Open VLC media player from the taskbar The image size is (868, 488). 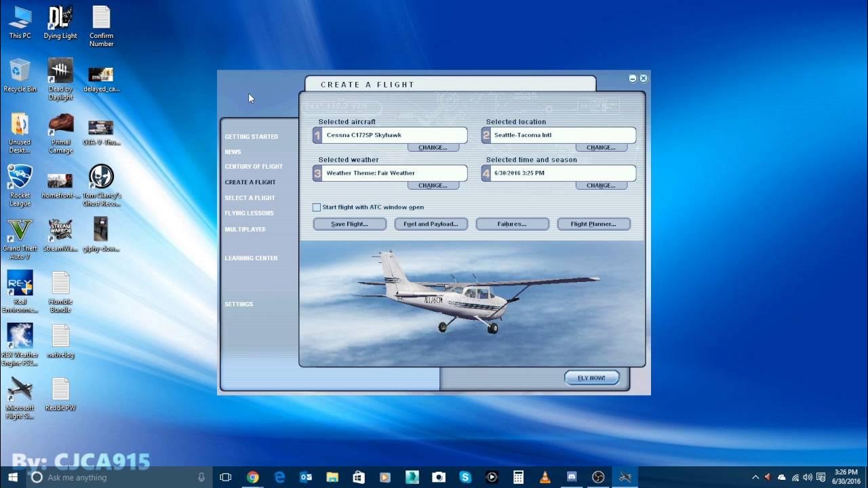(545, 477)
